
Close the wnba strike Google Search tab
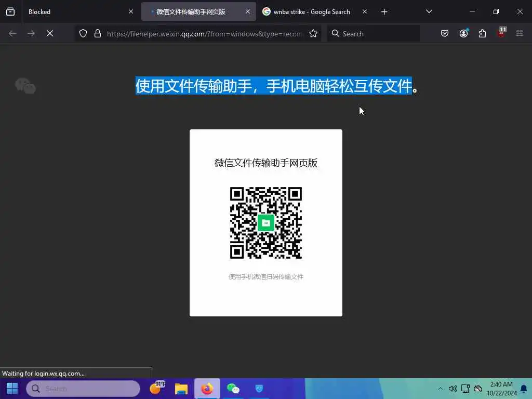coord(364,12)
